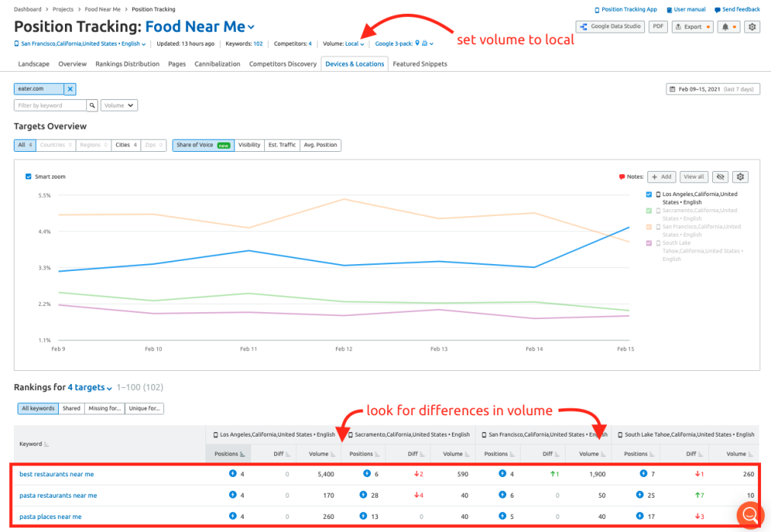Image resolution: width=771 pixels, height=532 pixels.
Task: Expand the 4 targets selector
Action: pos(89,388)
